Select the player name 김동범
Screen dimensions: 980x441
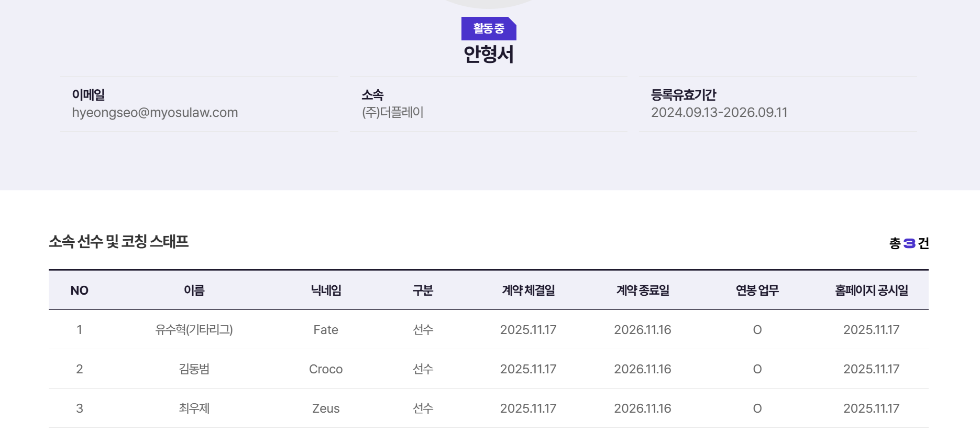(x=194, y=369)
